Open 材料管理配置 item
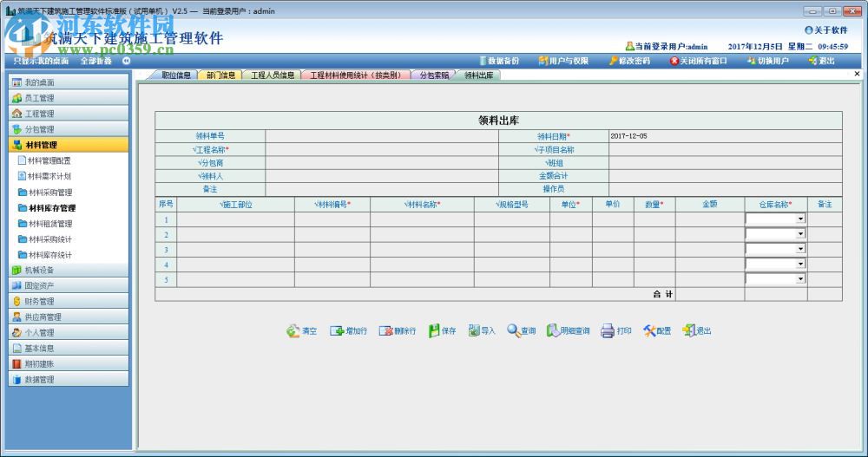The height and width of the screenshot is (457, 868). [x=44, y=160]
